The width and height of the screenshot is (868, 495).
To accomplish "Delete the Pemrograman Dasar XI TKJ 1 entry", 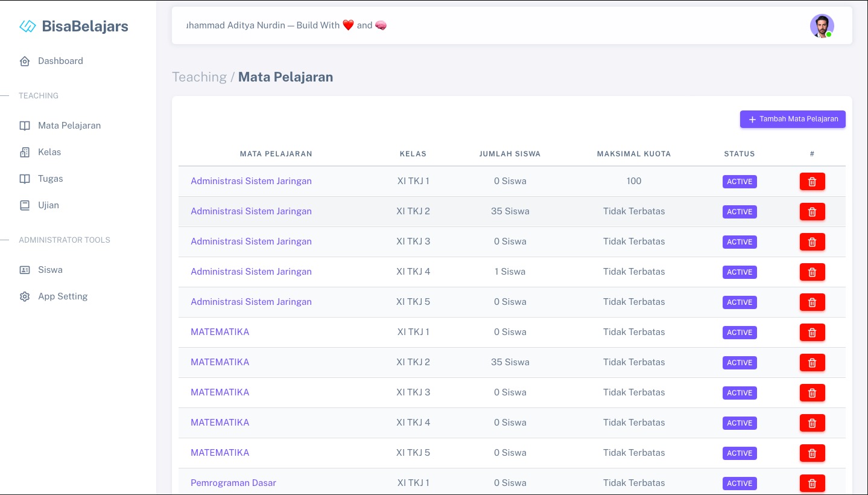I will 812,483.
